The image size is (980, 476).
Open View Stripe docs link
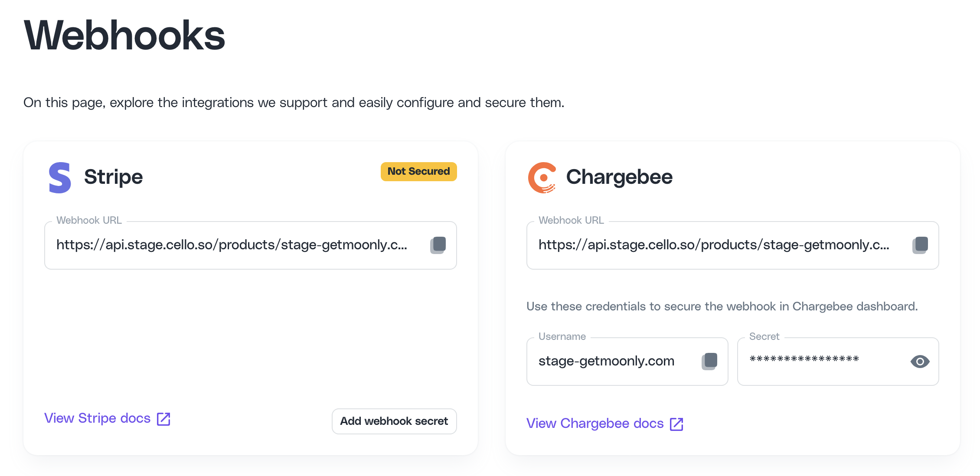108,418
